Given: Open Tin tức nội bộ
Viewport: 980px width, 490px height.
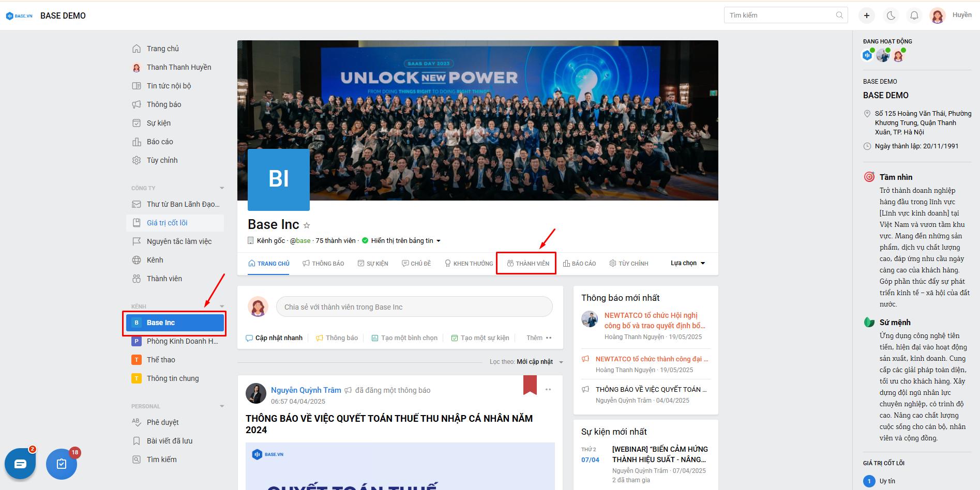Looking at the screenshot, I should tap(169, 86).
